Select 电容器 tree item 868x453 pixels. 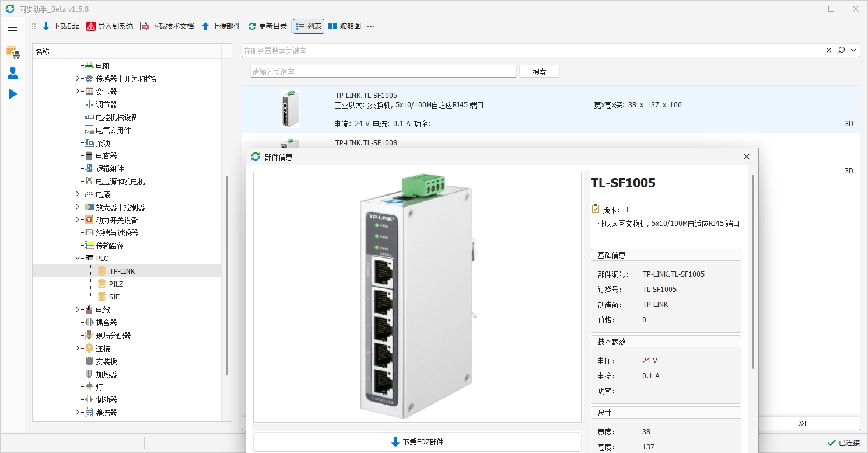point(106,156)
